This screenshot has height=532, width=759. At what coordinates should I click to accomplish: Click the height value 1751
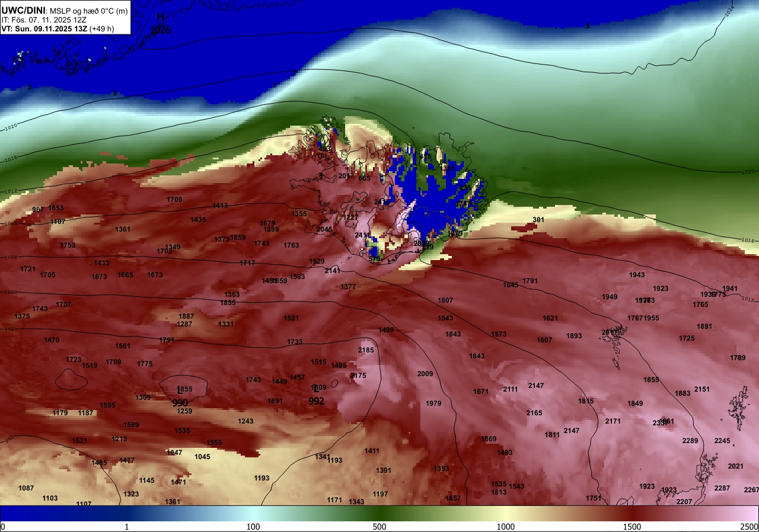594,498
